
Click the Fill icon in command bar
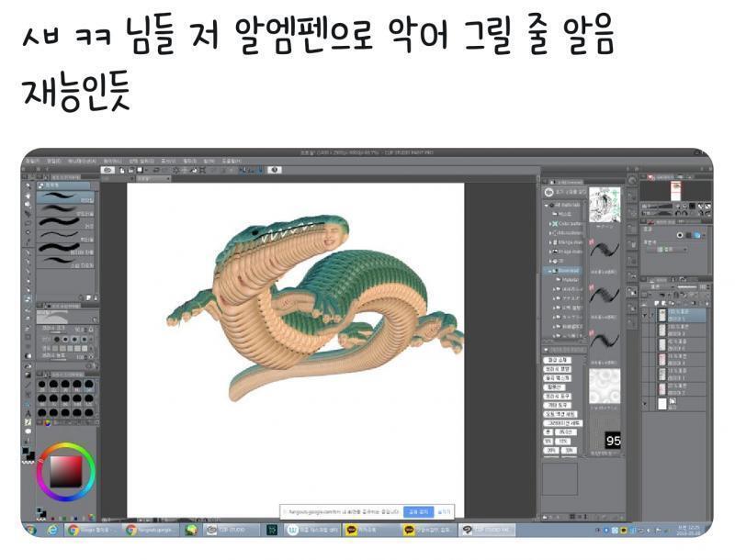click(194, 170)
